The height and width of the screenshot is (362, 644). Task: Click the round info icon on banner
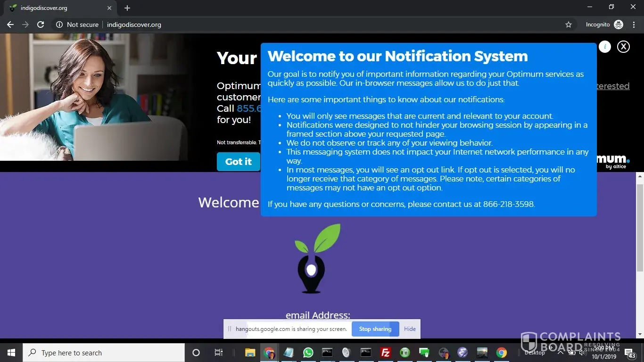605,46
